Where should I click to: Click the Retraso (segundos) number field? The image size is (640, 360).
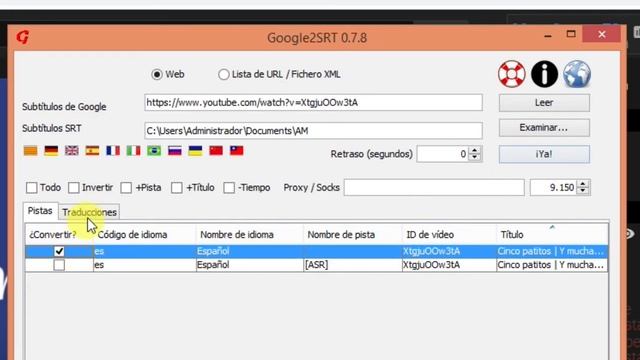coord(443,154)
